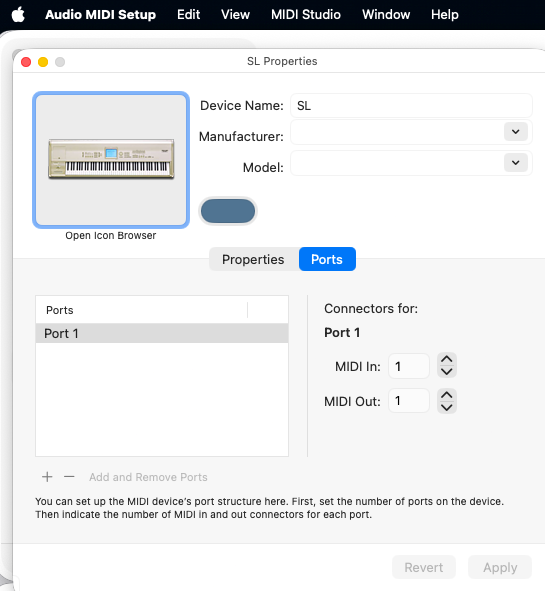545x591 pixels.
Task: Add a new port with plus button
Action: [47, 477]
